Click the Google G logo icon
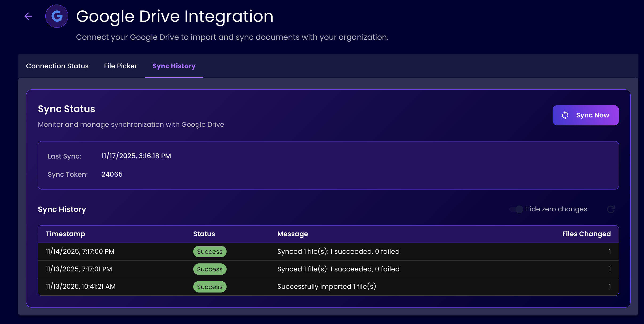The width and height of the screenshot is (644, 324). click(57, 16)
